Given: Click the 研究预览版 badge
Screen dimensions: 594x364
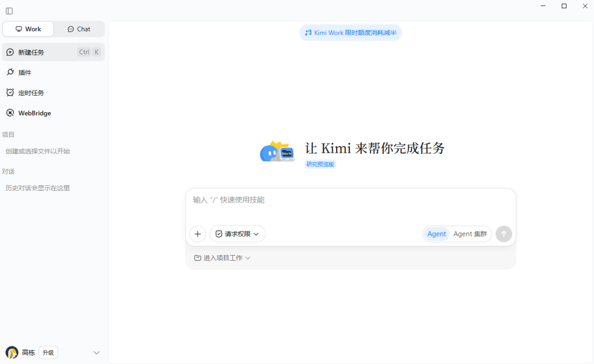Looking at the screenshot, I should click(320, 164).
